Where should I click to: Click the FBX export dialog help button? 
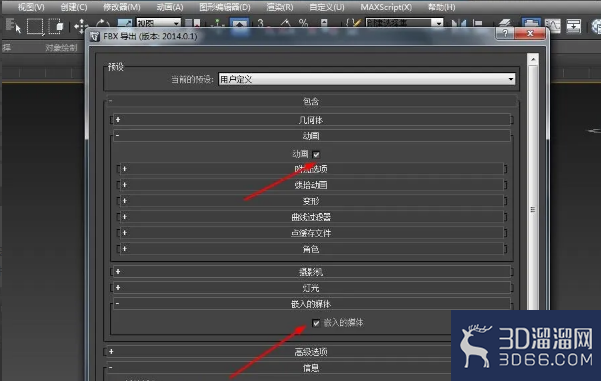click(x=505, y=34)
